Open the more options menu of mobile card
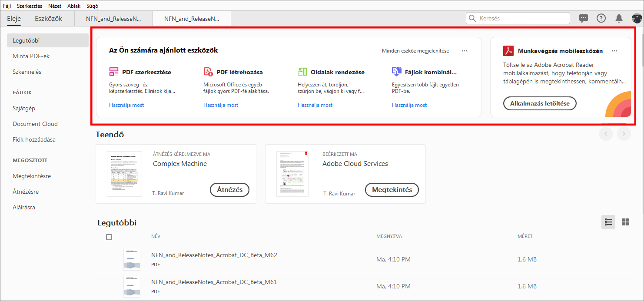 (x=614, y=51)
